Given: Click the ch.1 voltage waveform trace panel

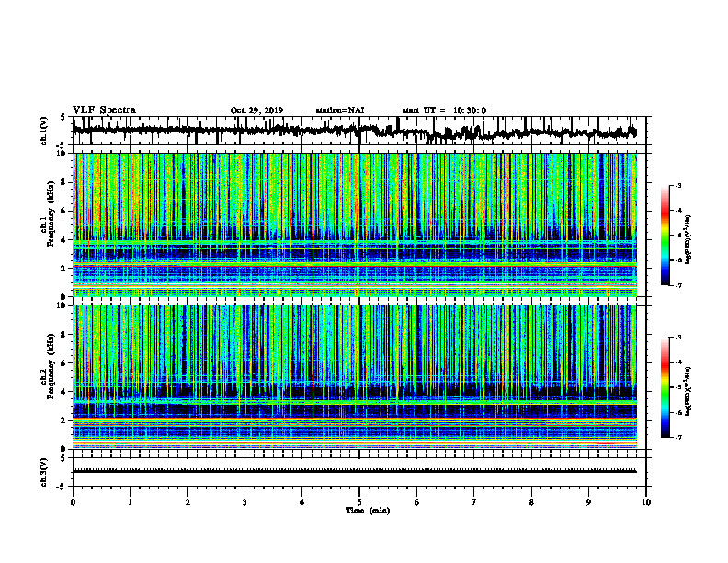Looking at the screenshot, I should pyautogui.click(x=359, y=131).
